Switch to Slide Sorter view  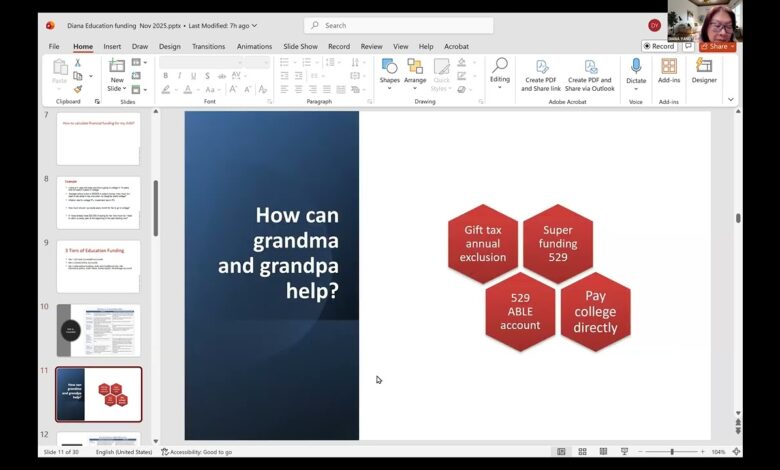click(580, 452)
